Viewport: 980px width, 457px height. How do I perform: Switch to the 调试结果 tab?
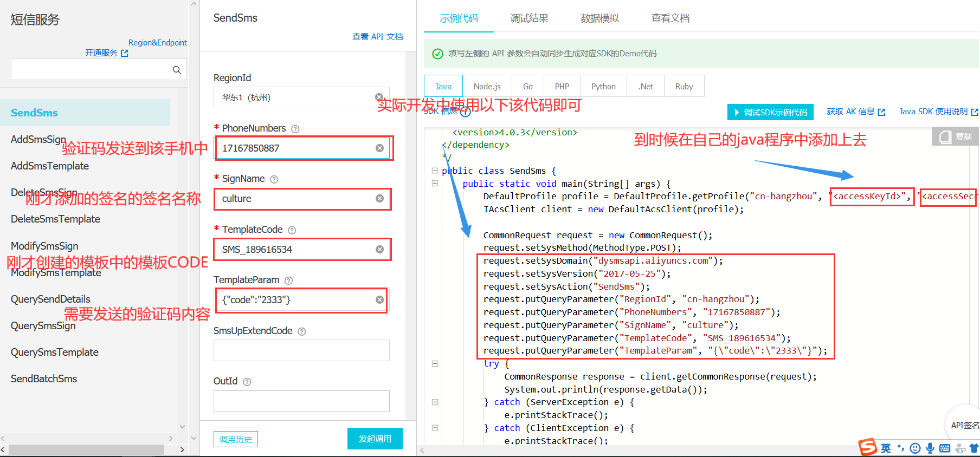tap(530, 18)
